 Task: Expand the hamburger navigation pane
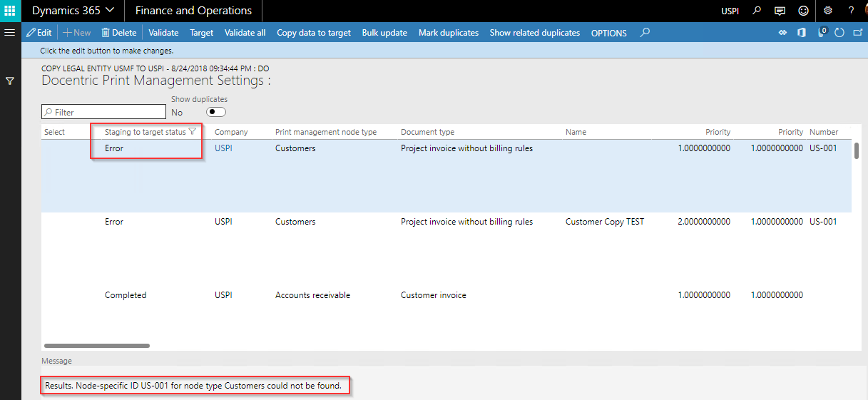(x=10, y=33)
